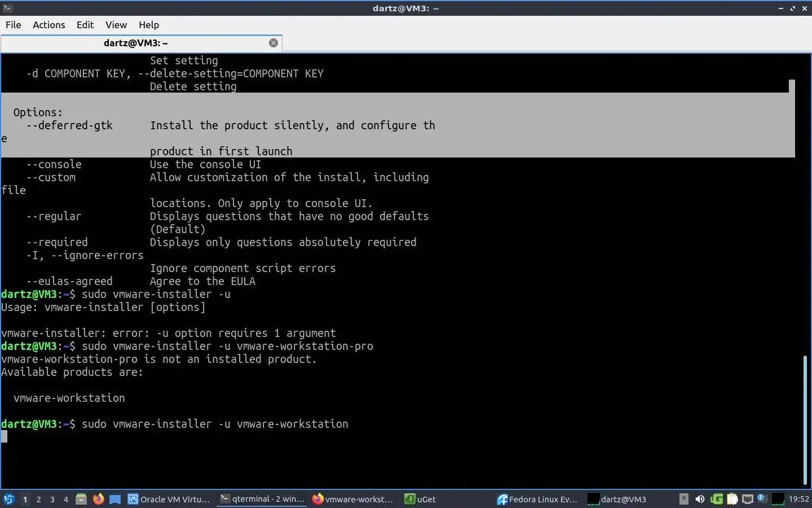This screenshot has width=812, height=508.
Task: Switch to workspace 3
Action: (52, 499)
